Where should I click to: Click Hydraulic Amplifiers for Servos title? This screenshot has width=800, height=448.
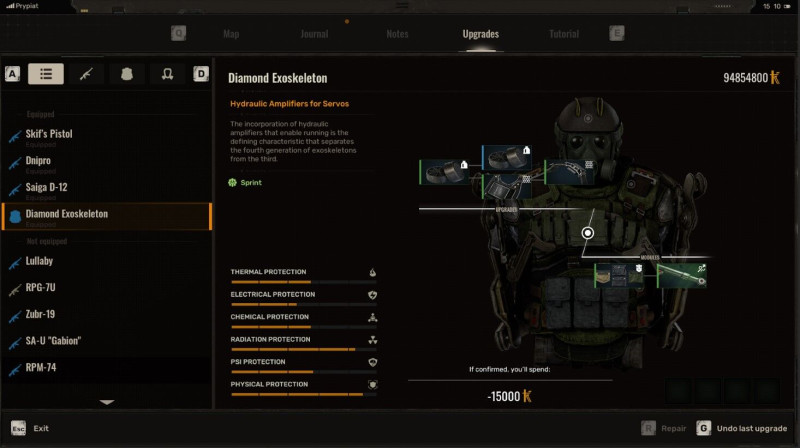point(289,104)
